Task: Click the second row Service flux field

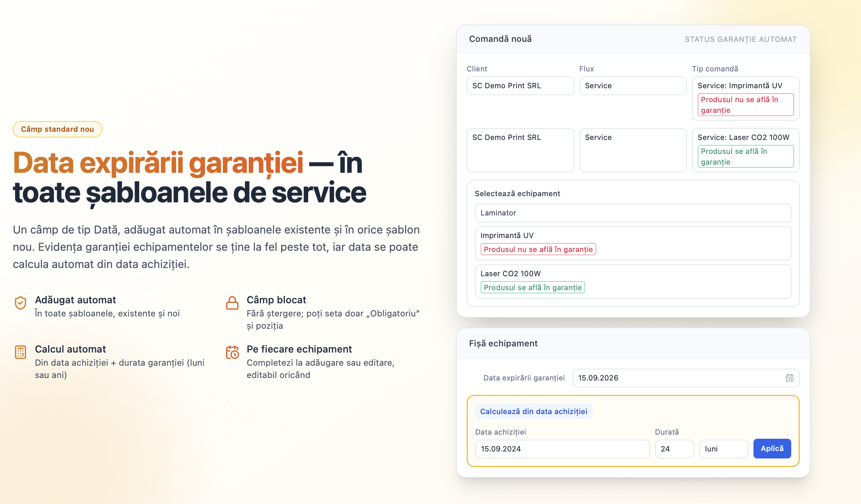Action: pyautogui.click(x=633, y=150)
